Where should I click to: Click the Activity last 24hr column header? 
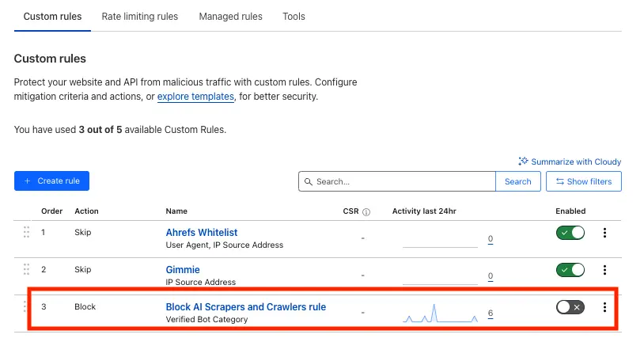point(424,211)
